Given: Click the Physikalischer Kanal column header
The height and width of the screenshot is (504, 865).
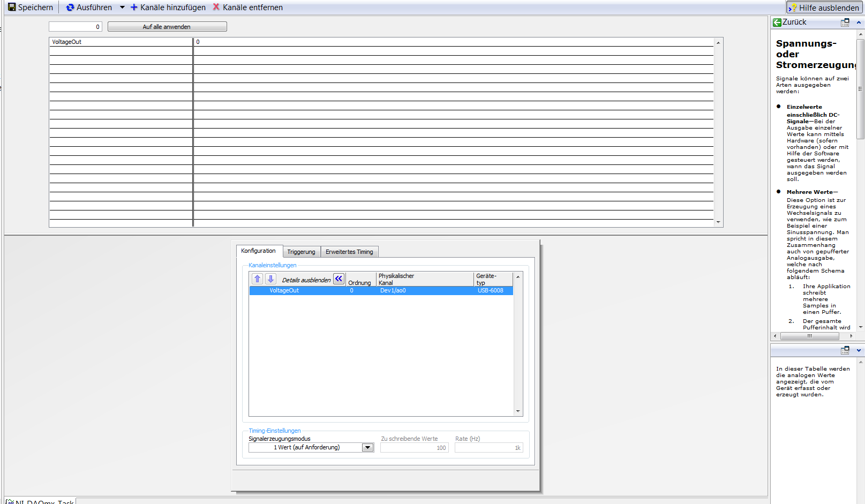Looking at the screenshot, I should click(x=425, y=279).
